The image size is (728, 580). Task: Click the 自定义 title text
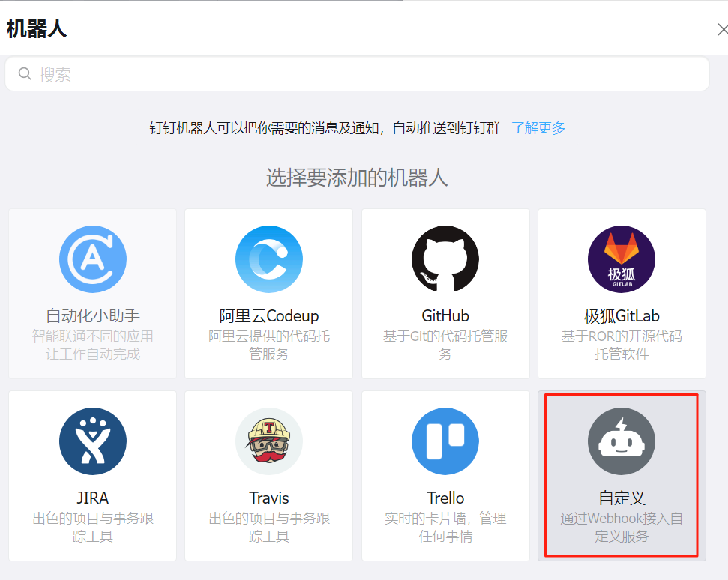point(622,498)
